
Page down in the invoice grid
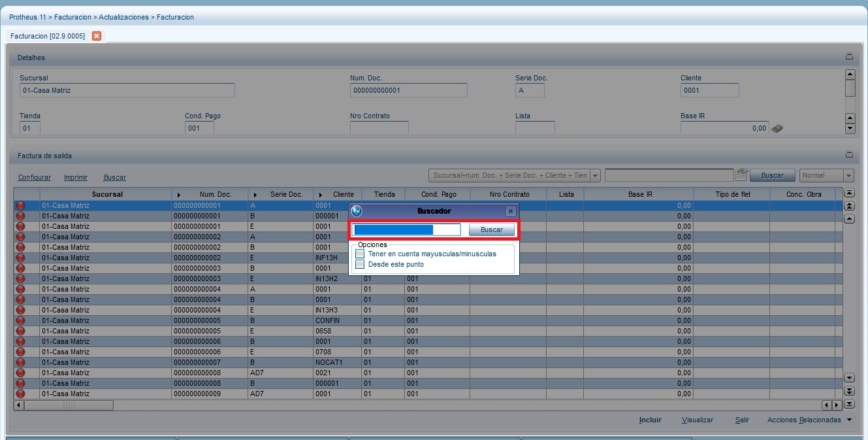pyautogui.click(x=850, y=391)
